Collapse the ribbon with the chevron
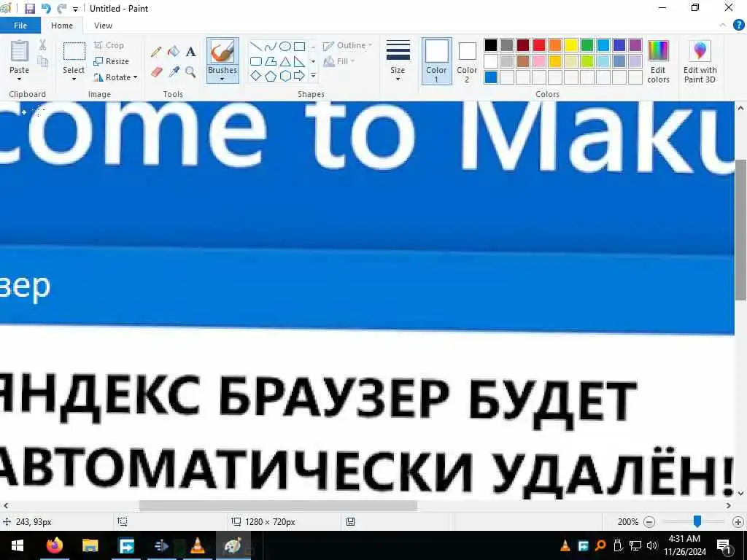 [x=723, y=26]
